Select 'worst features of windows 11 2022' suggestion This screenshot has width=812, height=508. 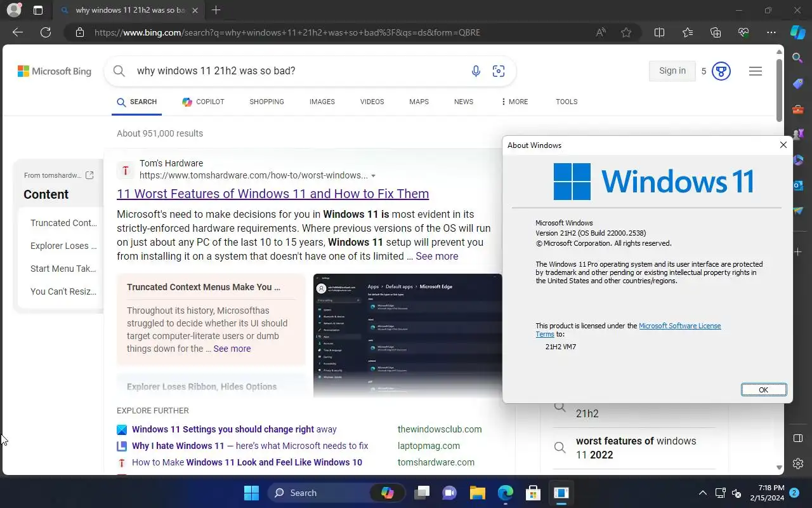click(636, 448)
